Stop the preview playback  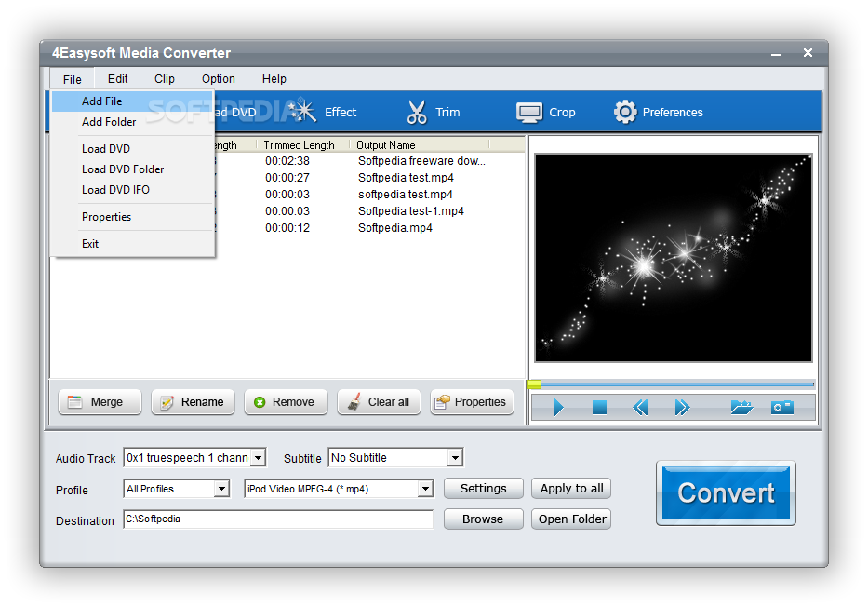click(599, 408)
